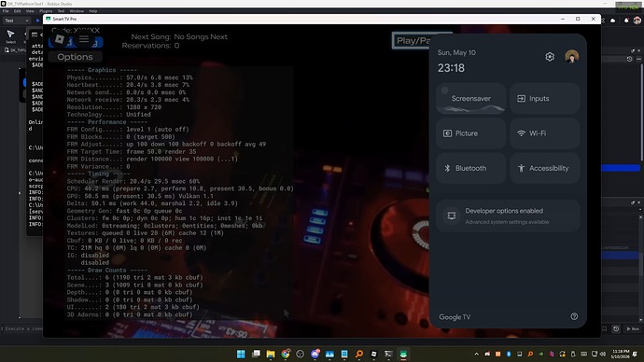Click the Execute a command input field

tap(22, 328)
